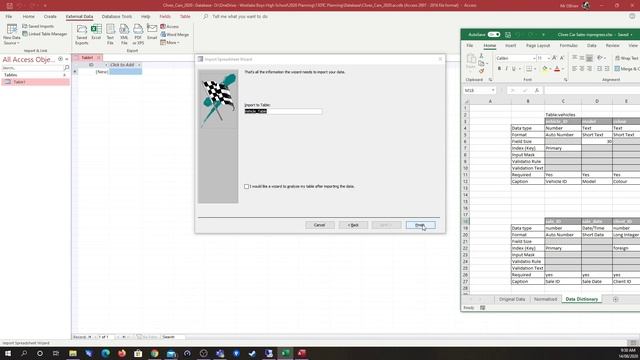Collapse the Tables group
The height and width of the screenshot is (360, 640).
pos(64,75)
